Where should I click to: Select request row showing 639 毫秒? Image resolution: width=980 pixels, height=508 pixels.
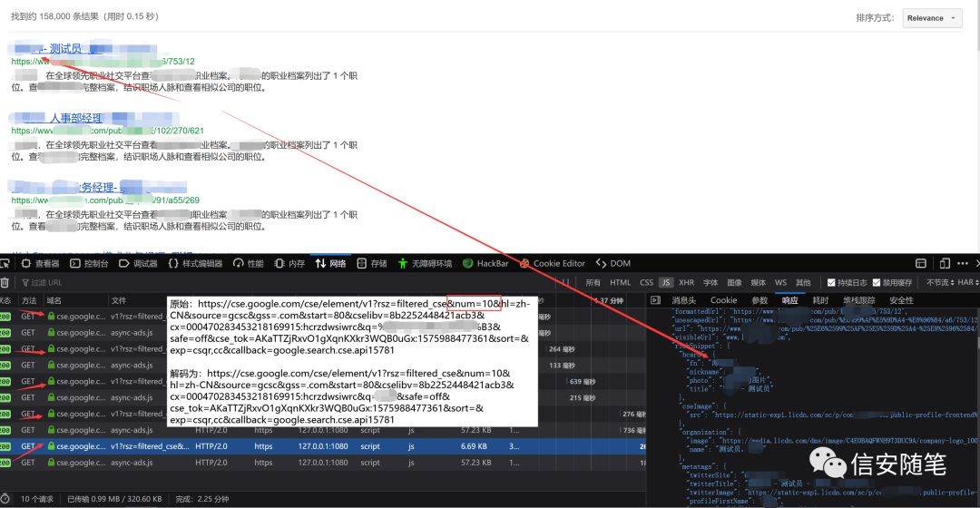(x=323, y=382)
